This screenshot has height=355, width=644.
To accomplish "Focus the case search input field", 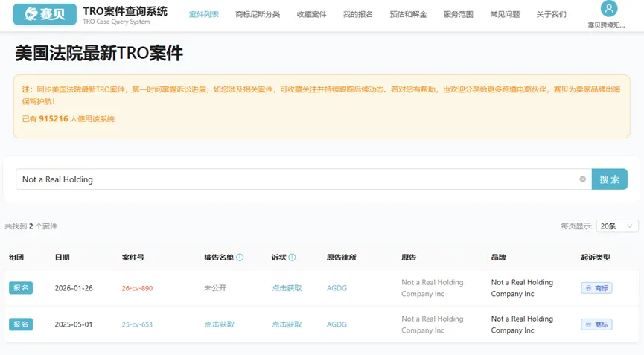I will (298, 179).
